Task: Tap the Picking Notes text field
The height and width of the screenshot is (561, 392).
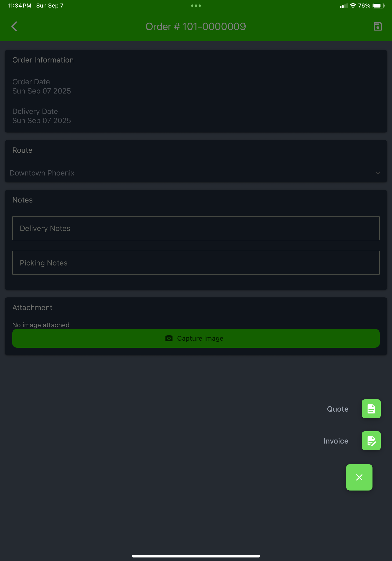Action: click(196, 263)
